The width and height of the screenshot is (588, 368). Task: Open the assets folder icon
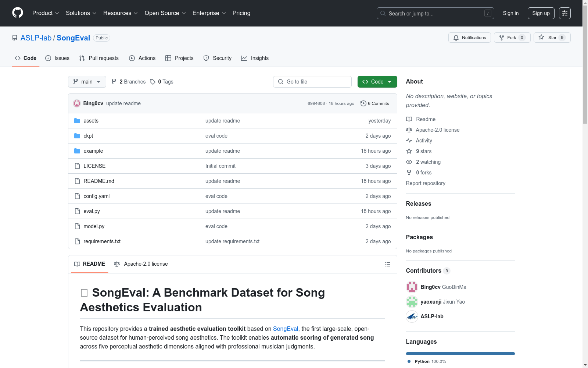77,121
